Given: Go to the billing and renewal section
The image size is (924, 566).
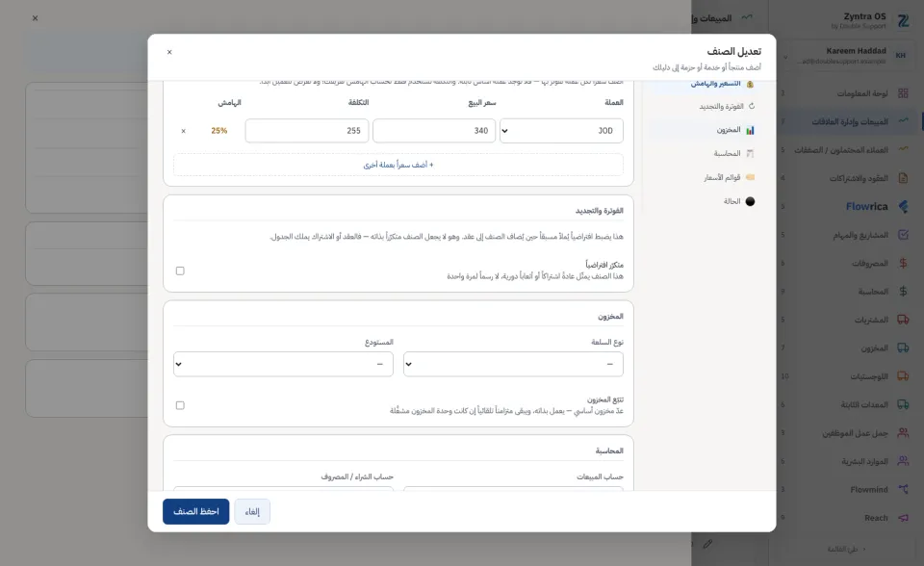Looking at the screenshot, I should [x=705, y=106].
